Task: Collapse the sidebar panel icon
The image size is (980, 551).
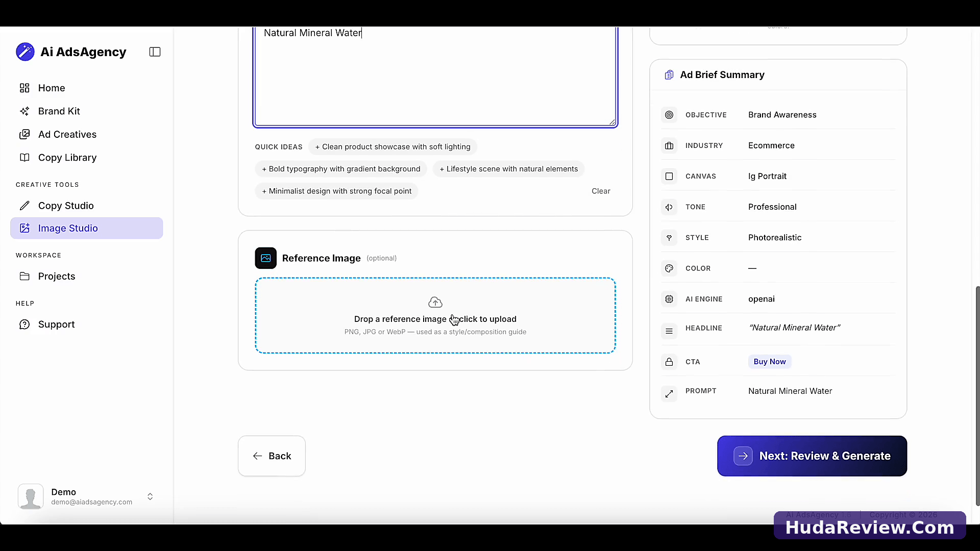Action: click(x=155, y=52)
